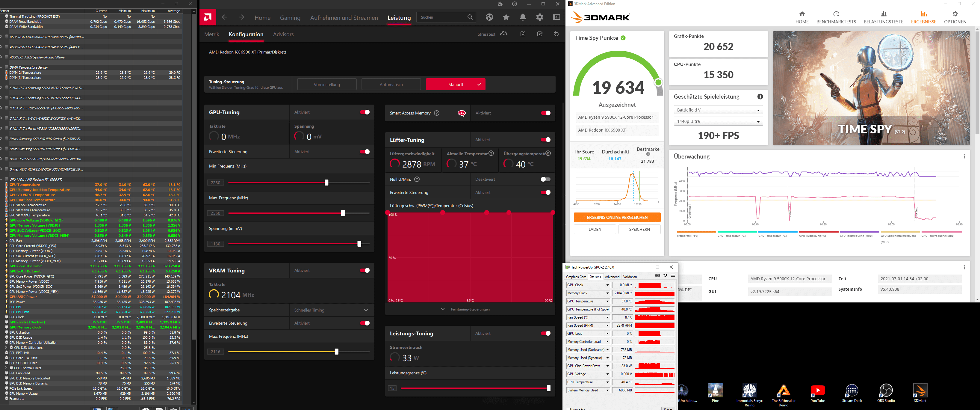Toggle the Lüfter-Tuning switch
The height and width of the screenshot is (410, 980).
pos(545,140)
